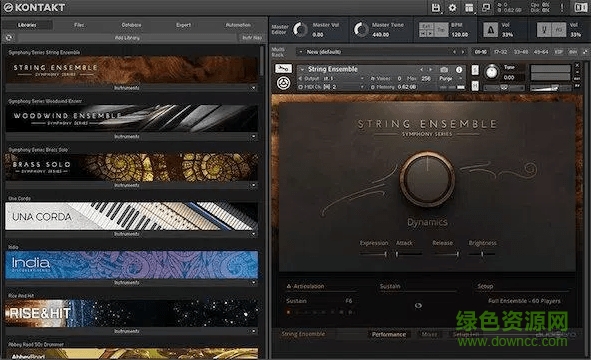
Task: Click the KONTAKT logo
Action: tap(34, 8)
